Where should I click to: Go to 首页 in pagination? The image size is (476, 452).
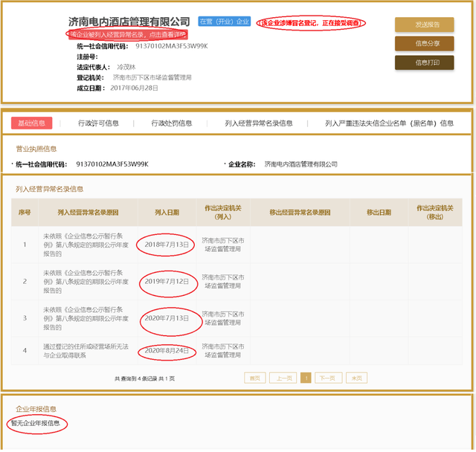pos(254,378)
